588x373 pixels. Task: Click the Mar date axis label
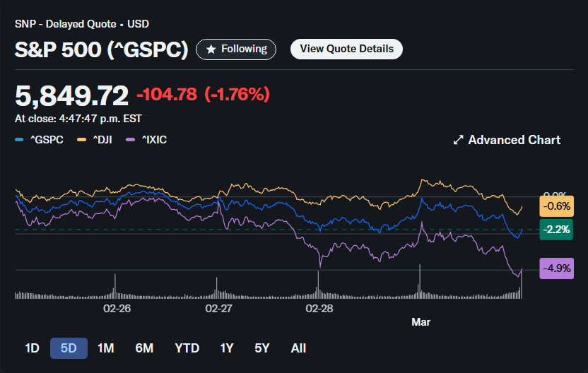421,322
